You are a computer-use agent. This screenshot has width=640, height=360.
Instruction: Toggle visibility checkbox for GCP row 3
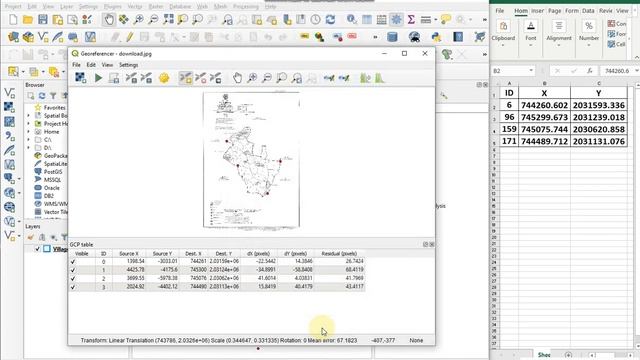[73, 287]
